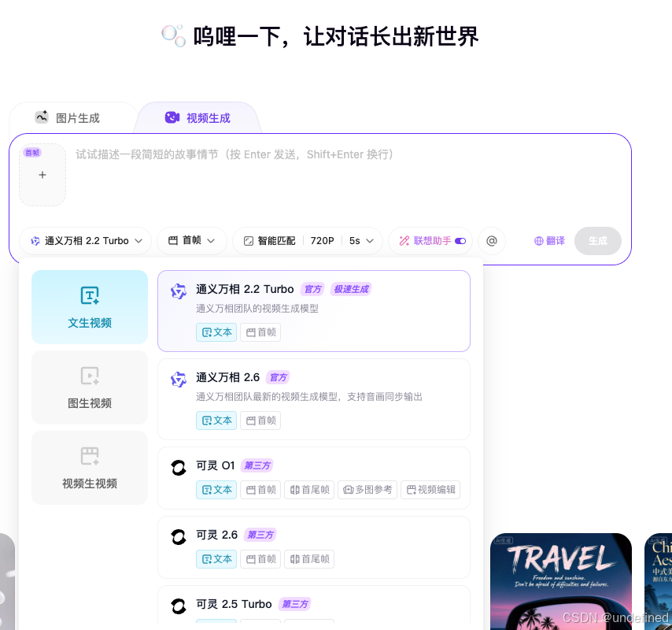The width and height of the screenshot is (672, 630).
Task: Select the 视频生视频 category
Action: pyautogui.click(x=90, y=468)
